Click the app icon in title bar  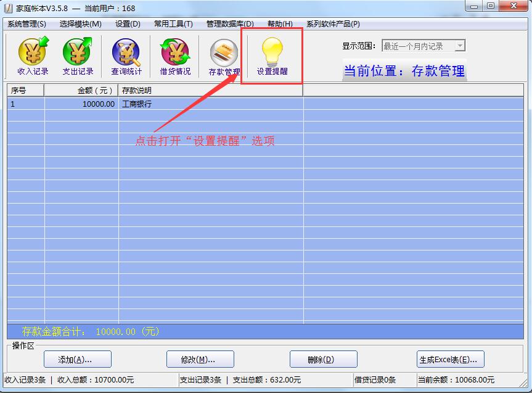(8, 7)
